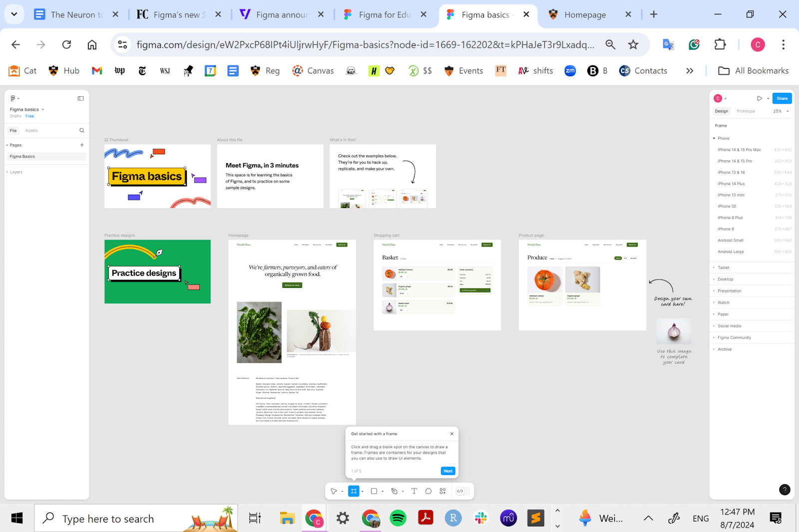799x532 pixels.
Task: Open present options dropdown arrow
Action: coord(768,98)
